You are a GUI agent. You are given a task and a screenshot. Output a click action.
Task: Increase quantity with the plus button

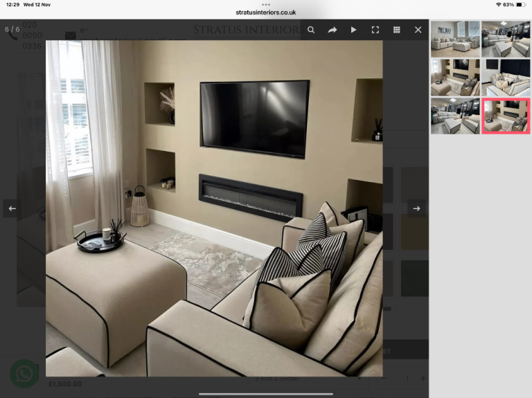click(x=423, y=379)
